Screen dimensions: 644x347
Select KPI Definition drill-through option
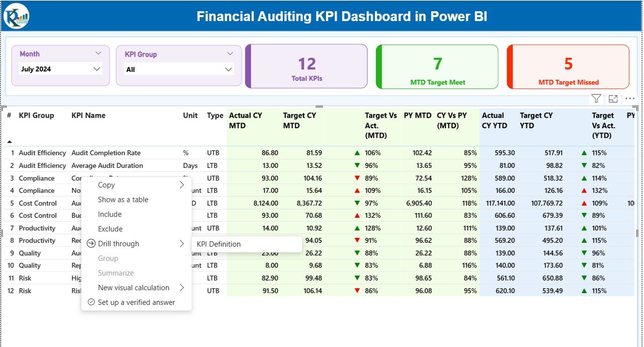point(219,244)
